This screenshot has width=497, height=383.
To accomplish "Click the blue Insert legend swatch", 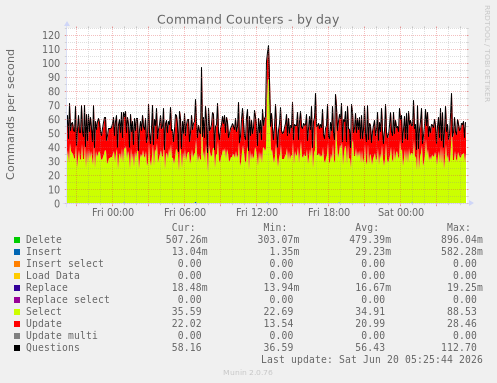I will pyautogui.click(x=17, y=252).
